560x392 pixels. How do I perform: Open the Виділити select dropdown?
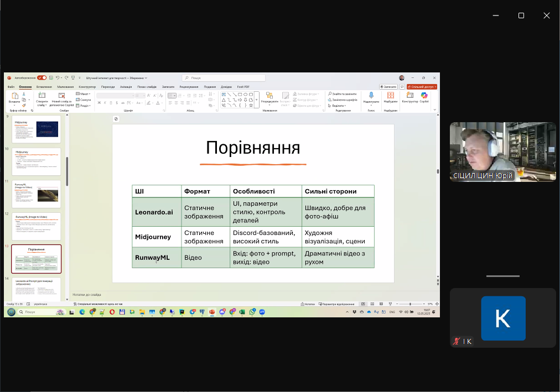click(x=337, y=106)
